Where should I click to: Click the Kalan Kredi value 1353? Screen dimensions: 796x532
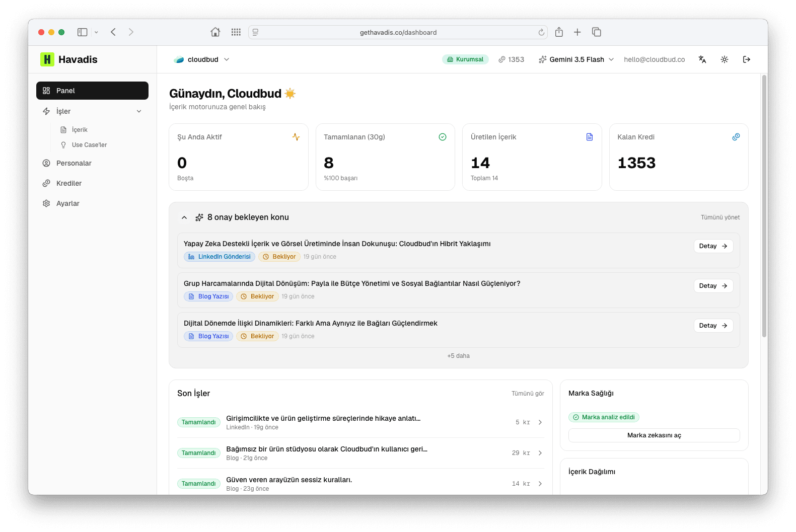(x=636, y=163)
